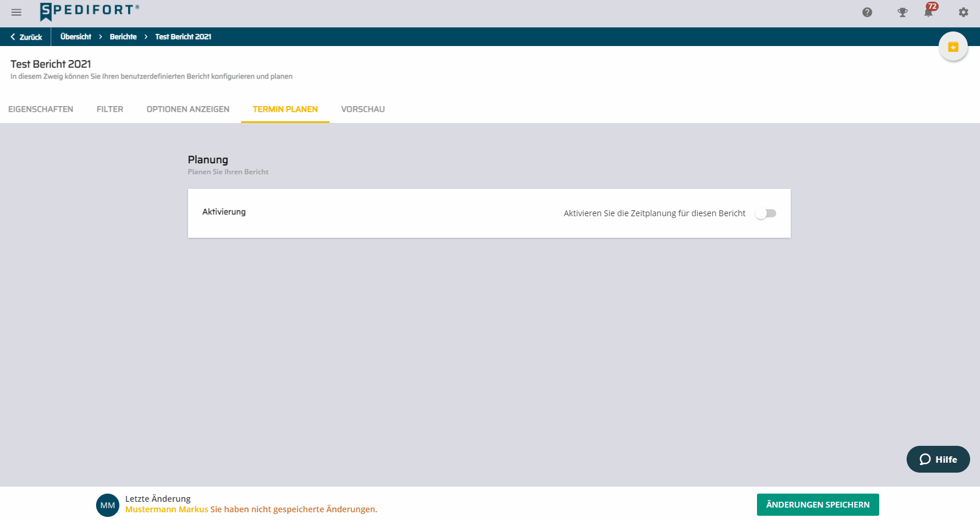Image resolution: width=980 pixels, height=521 pixels.
Task: Open notifications bell with 72 badge
Action: click(930, 11)
